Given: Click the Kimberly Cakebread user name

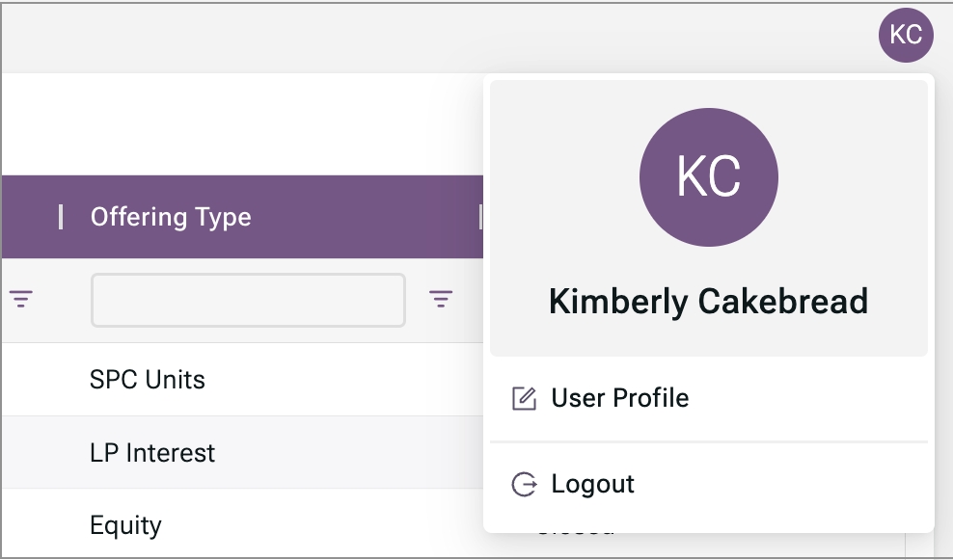Looking at the screenshot, I should pyautogui.click(x=708, y=302).
